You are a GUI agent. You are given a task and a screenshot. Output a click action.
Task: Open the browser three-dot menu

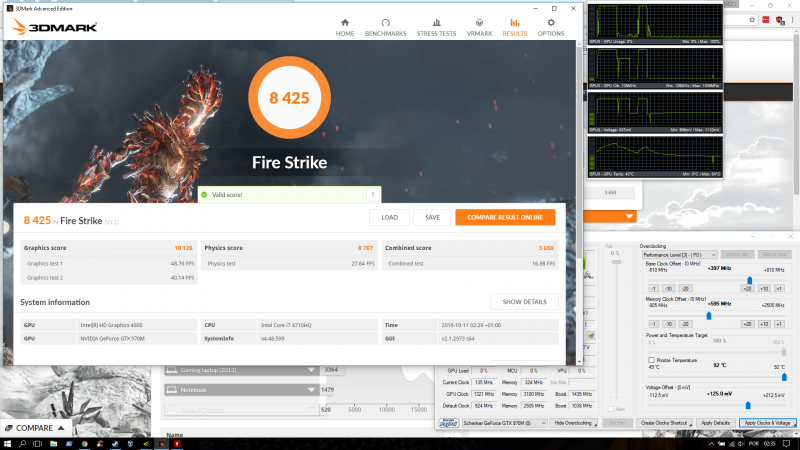[x=793, y=20]
